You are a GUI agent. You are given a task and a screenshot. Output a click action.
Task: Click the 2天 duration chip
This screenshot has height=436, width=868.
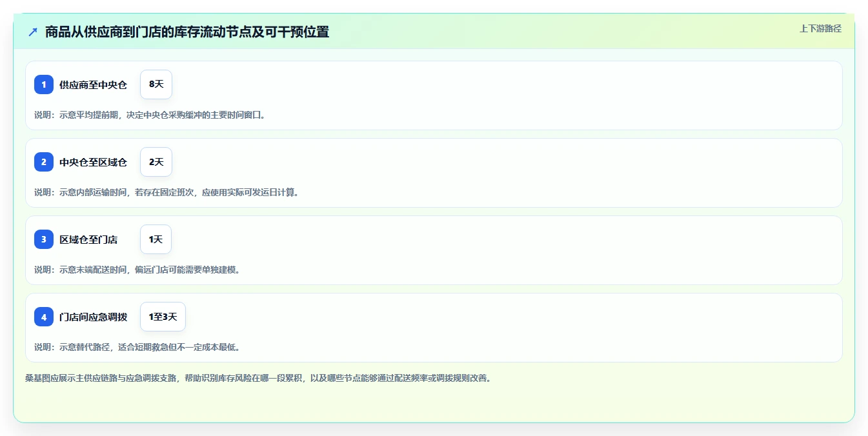pyautogui.click(x=156, y=162)
